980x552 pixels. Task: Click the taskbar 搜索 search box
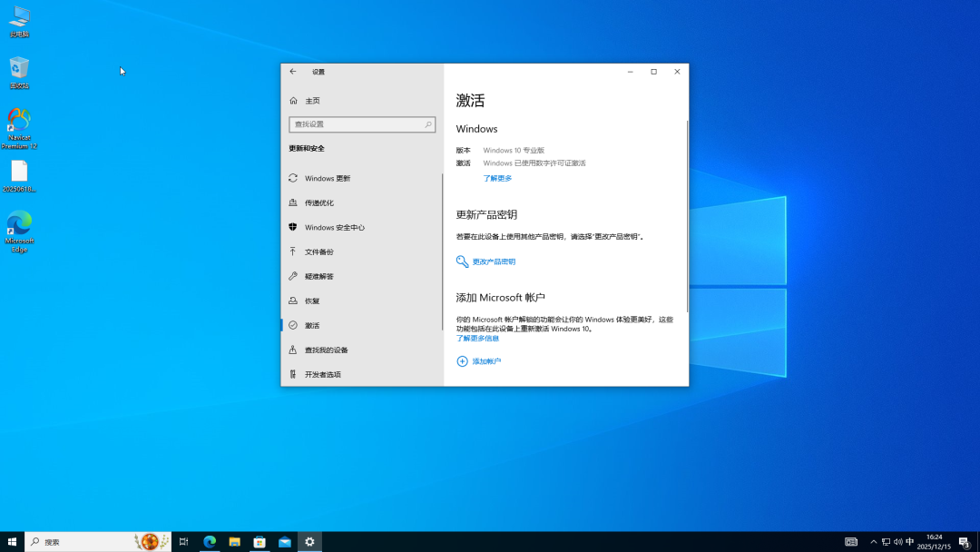click(x=98, y=542)
